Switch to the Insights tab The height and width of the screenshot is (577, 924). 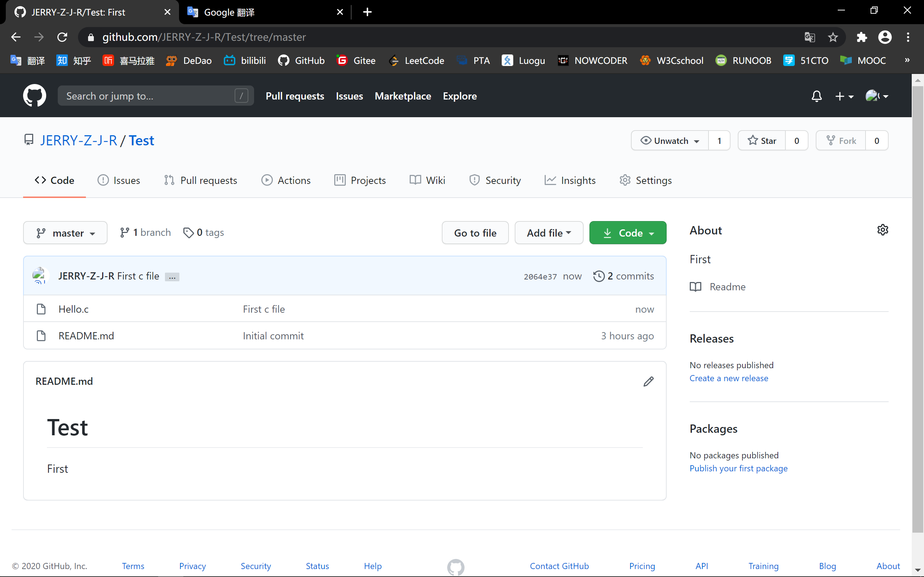point(570,180)
